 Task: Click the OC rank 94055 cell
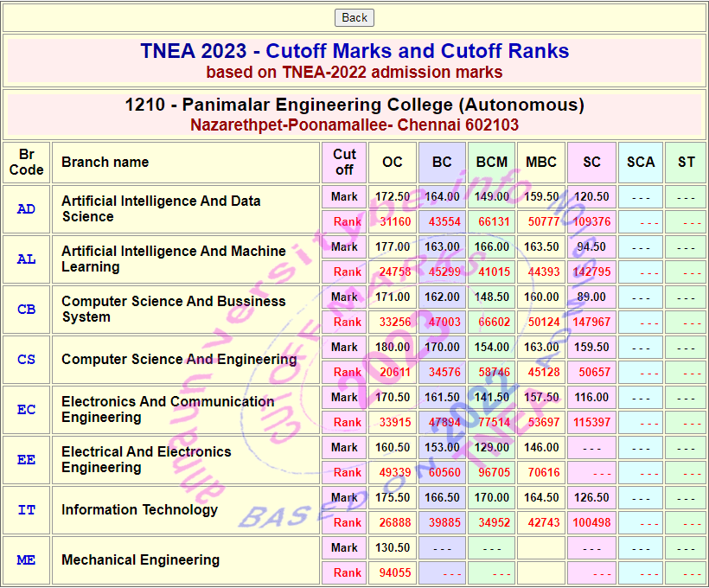(x=393, y=573)
